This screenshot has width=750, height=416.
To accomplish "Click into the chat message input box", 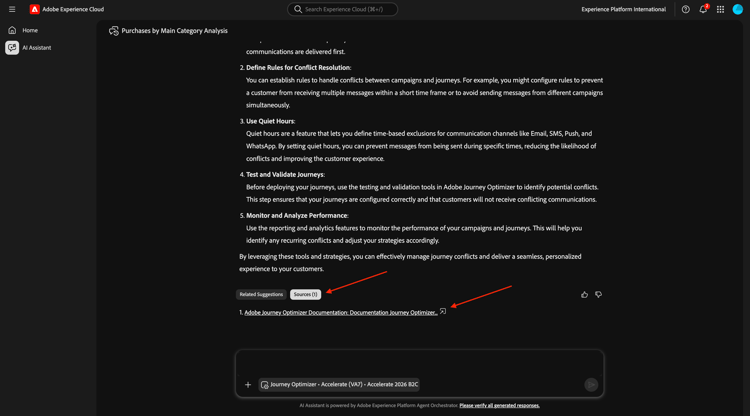I will (x=419, y=363).
